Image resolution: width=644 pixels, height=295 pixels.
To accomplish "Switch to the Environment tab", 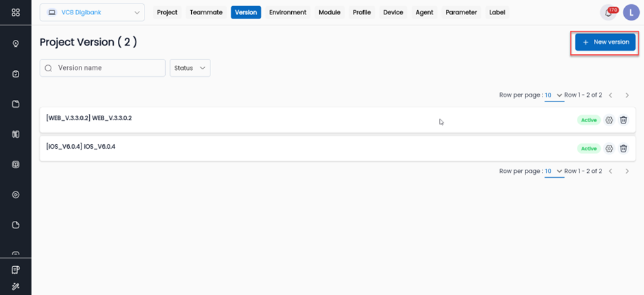I will (288, 12).
